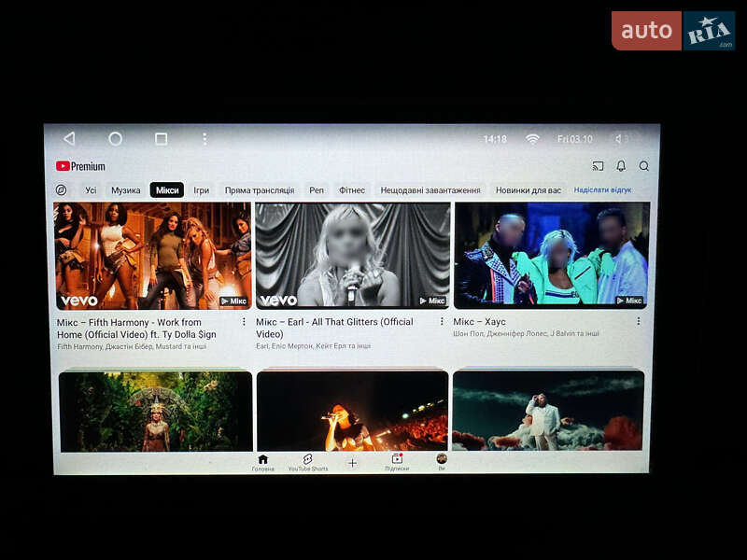Open YouTube Shorts in bottom bar
The height and width of the screenshot is (560, 747).
(x=307, y=462)
